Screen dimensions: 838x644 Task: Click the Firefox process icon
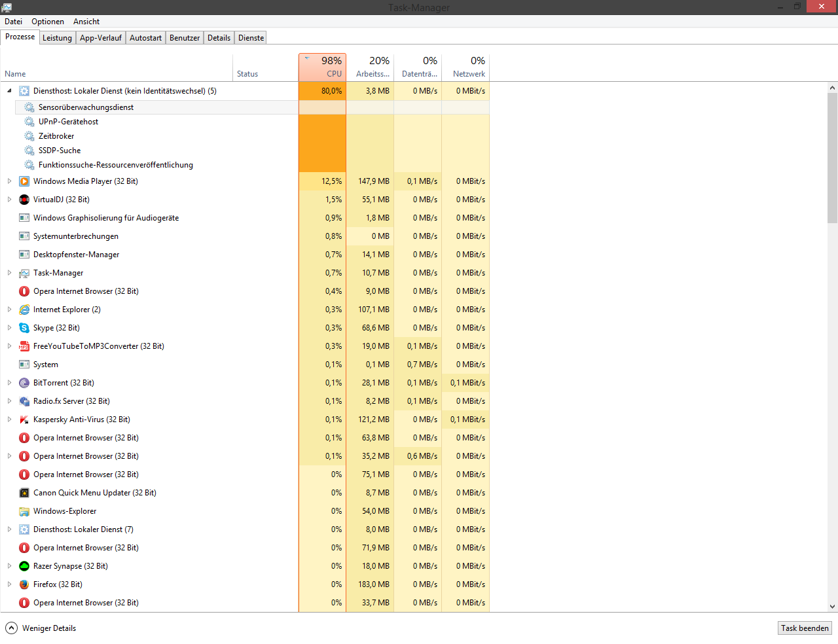tap(24, 584)
